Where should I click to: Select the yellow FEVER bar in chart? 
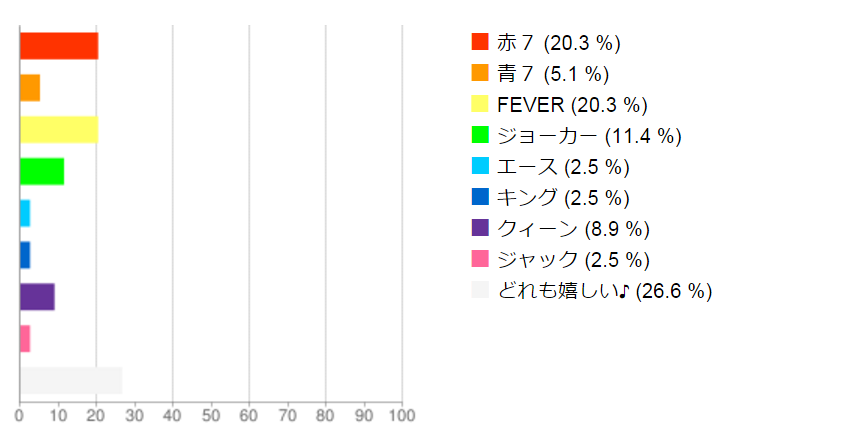pos(59,129)
